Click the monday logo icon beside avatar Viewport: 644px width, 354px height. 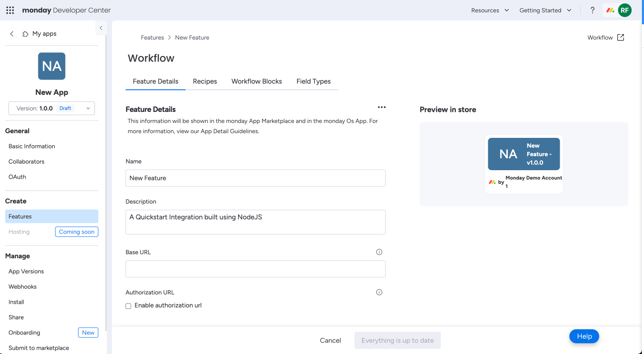(x=610, y=10)
